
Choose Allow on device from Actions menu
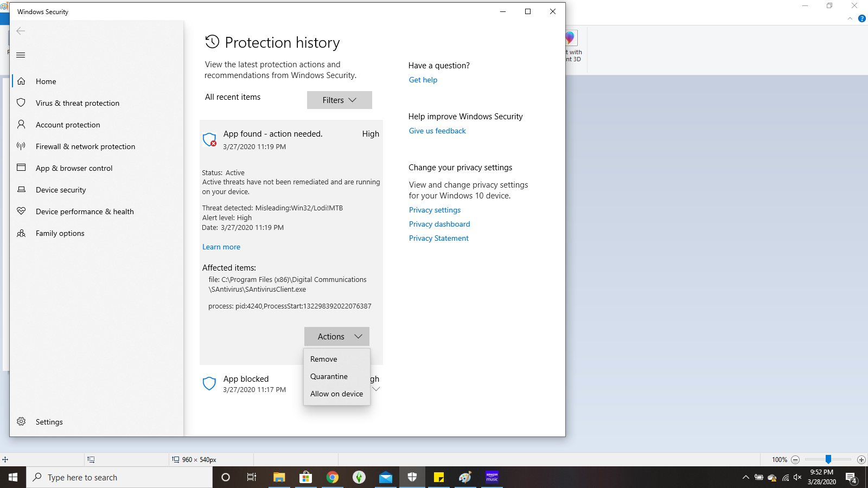coord(337,394)
